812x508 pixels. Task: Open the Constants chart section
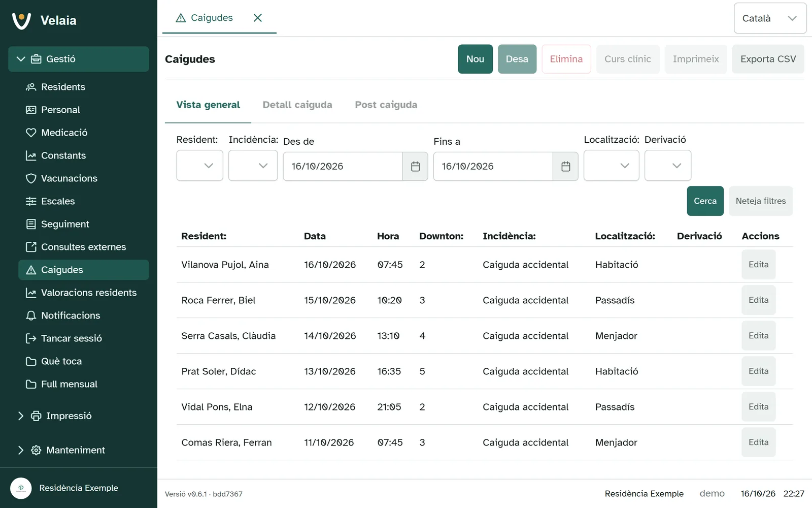84,155
